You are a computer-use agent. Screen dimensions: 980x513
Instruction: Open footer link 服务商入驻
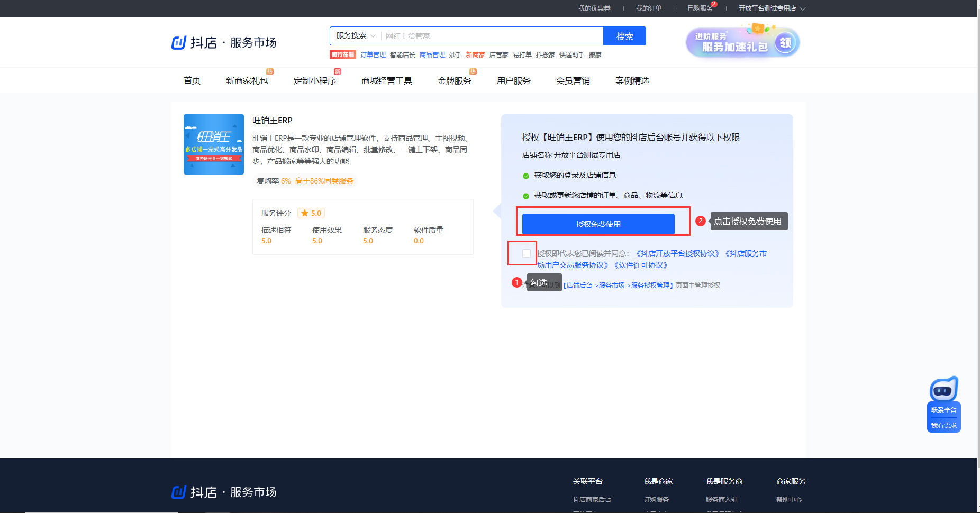(x=722, y=500)
